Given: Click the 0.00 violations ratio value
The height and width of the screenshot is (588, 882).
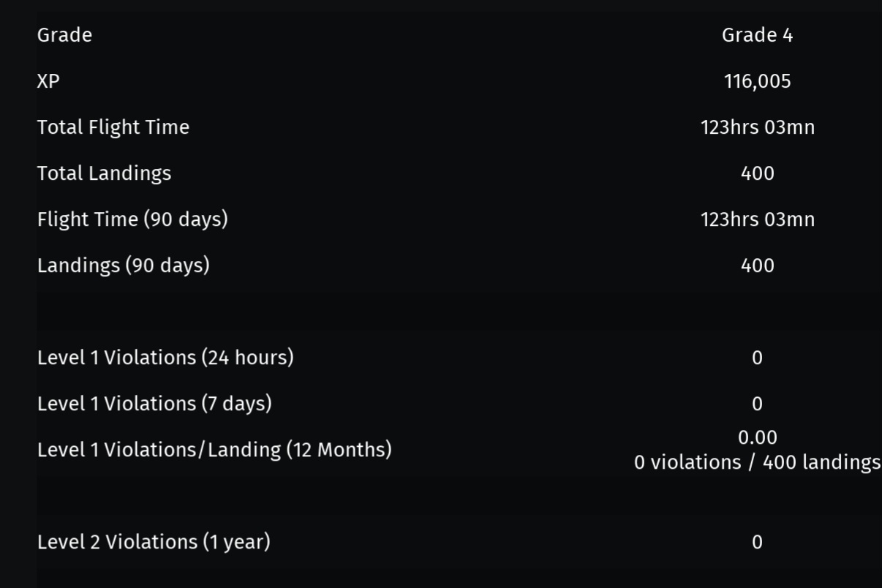Looking at the screenshot, I should point(757,437).
